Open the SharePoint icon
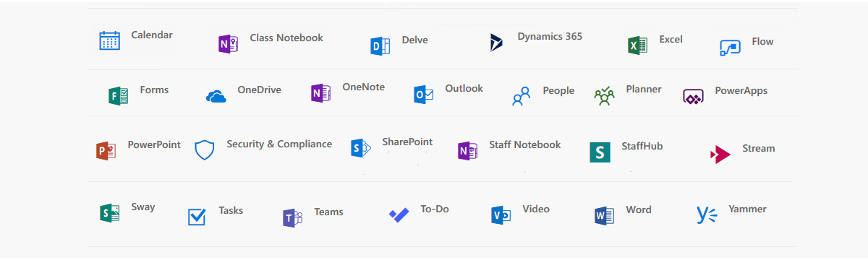The width and height of the screenshot is (868, 260). point(361,148)
